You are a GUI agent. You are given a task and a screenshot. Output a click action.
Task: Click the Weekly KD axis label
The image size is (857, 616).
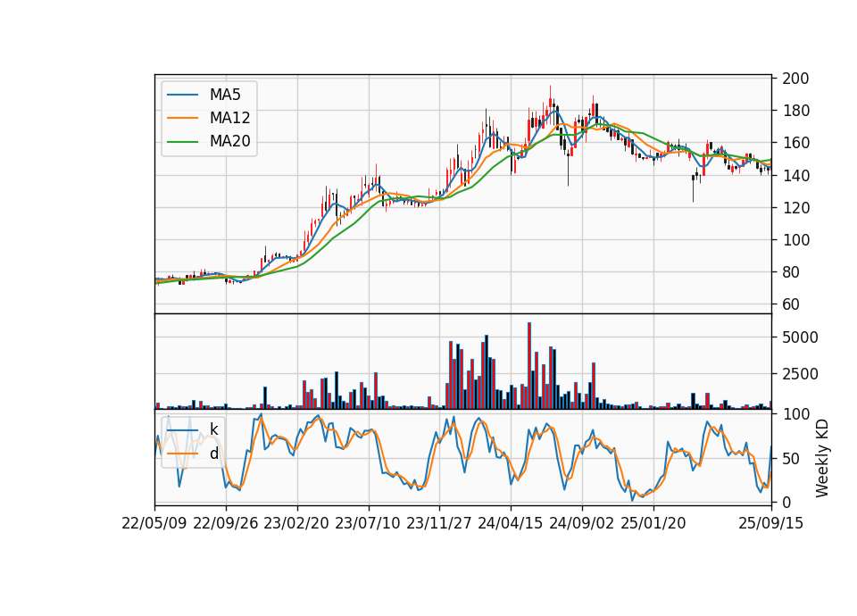coord(822,458)
